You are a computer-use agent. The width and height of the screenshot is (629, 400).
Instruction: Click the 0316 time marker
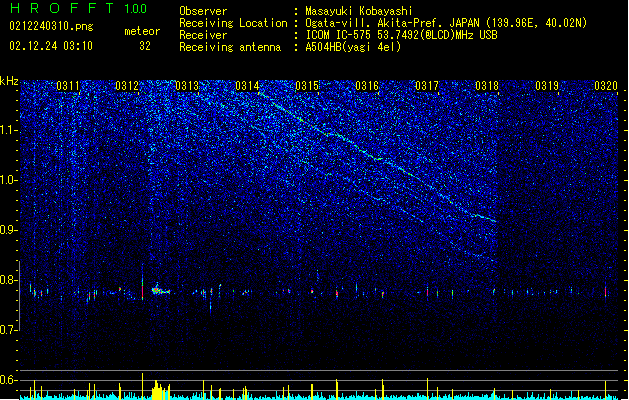[x=367, y=85]
